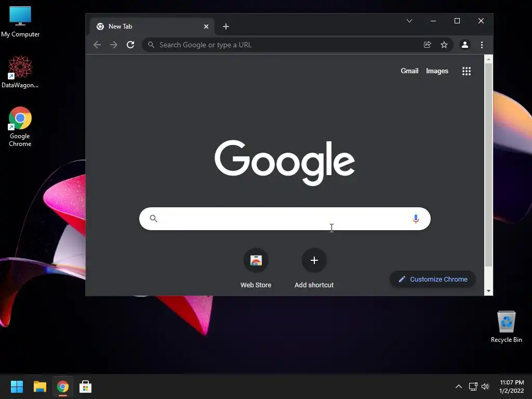Click inside the Google search box
Viewport: 532px width, 399px height.
[285, 219]
